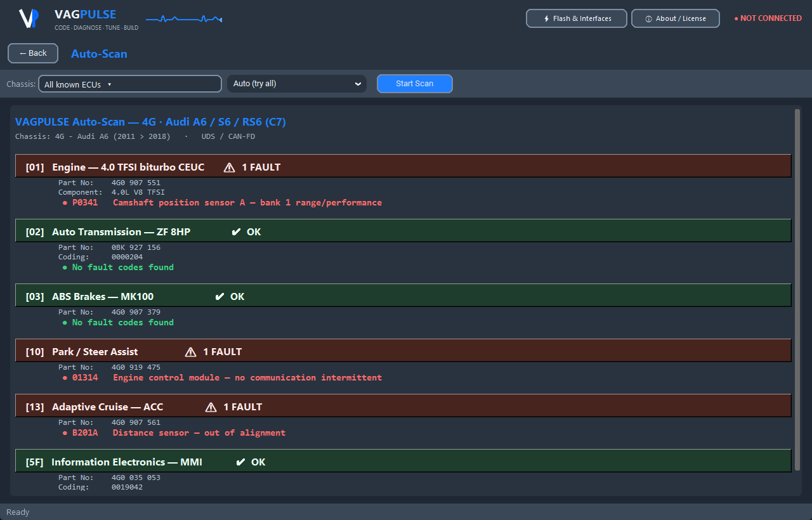
Task: Click warning triangle icon on Engine row
Action: [229, 167]
